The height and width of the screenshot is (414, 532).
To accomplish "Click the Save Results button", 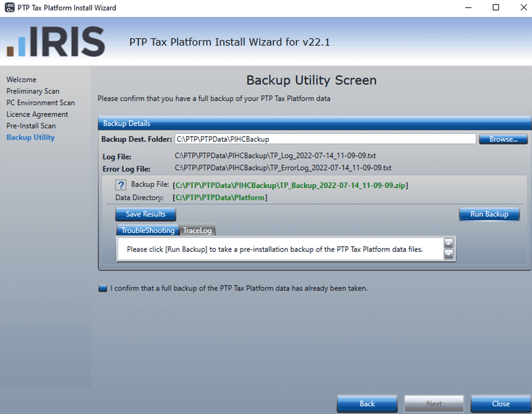I will coord(146,214).
